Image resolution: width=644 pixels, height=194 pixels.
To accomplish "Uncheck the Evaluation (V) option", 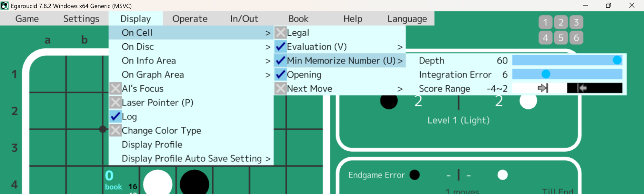I will (280, 47).
